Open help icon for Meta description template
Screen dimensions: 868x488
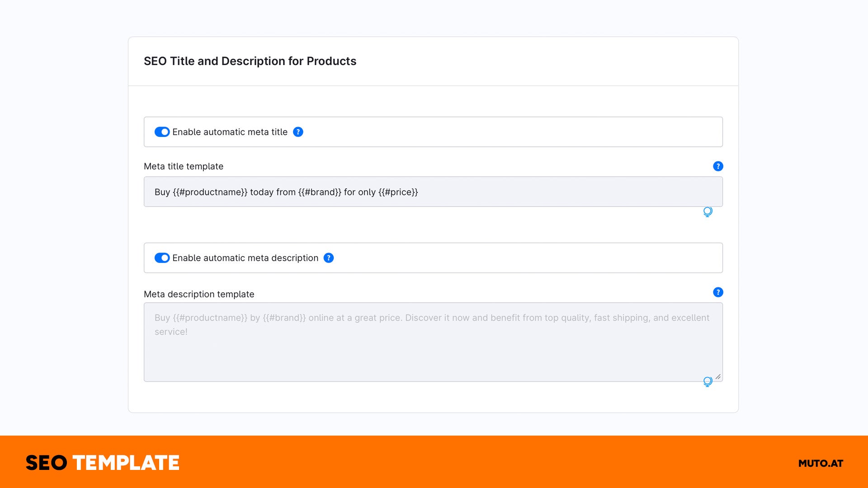point(718,292)
